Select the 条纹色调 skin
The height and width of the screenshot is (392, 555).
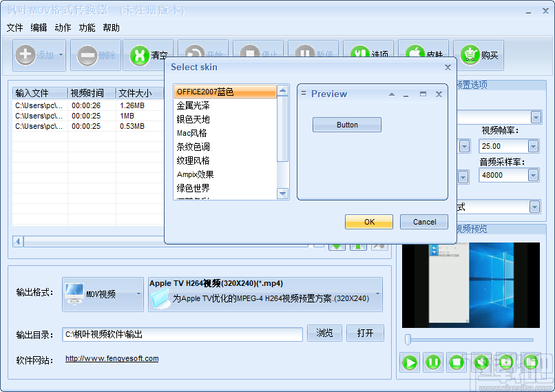pos(225,147)
